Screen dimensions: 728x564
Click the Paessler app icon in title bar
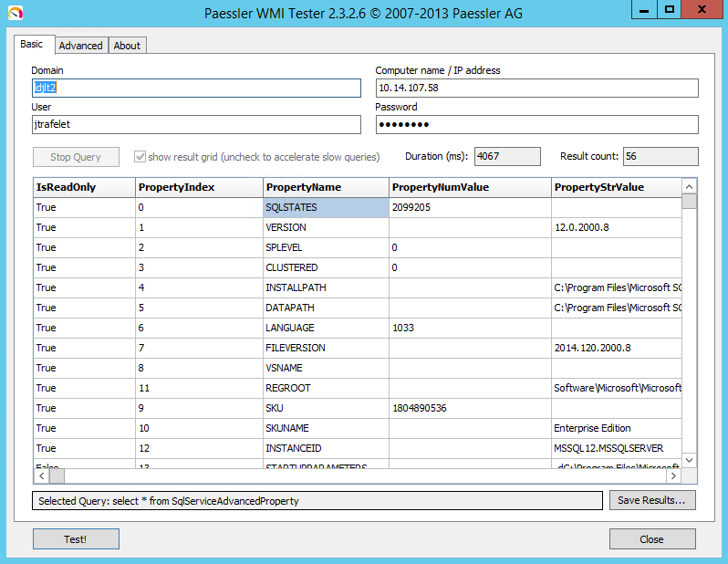tap(16, 12)
